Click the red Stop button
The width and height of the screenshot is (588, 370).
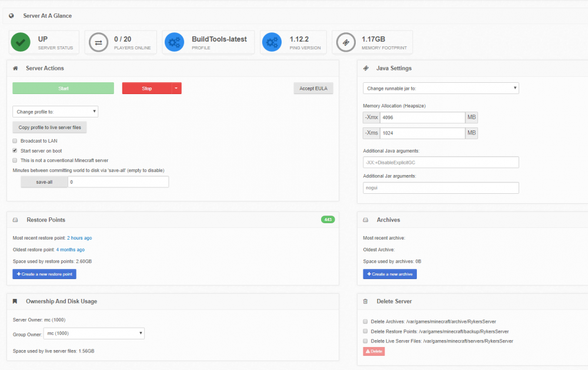pos(147,88)
